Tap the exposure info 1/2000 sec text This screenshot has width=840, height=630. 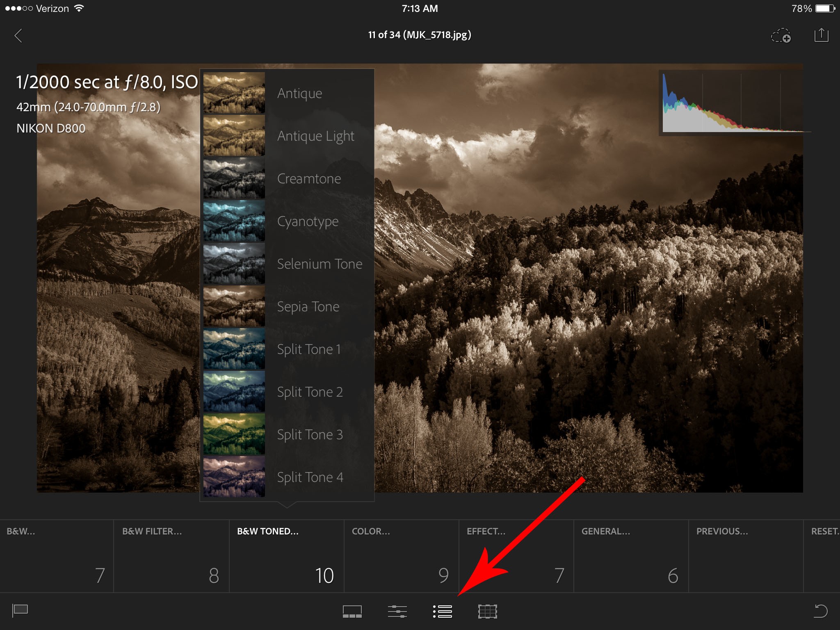[107, 82]
